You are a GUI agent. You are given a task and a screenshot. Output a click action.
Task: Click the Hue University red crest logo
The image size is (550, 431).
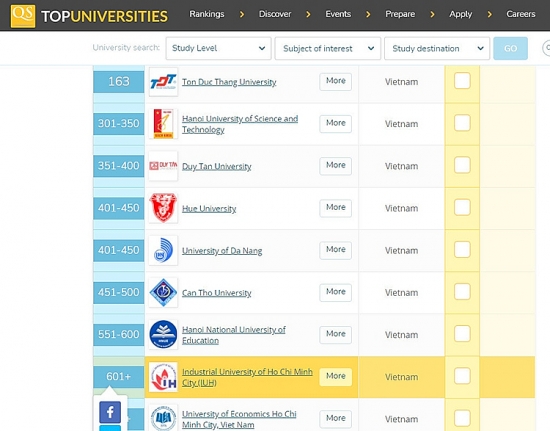point(163,208)
